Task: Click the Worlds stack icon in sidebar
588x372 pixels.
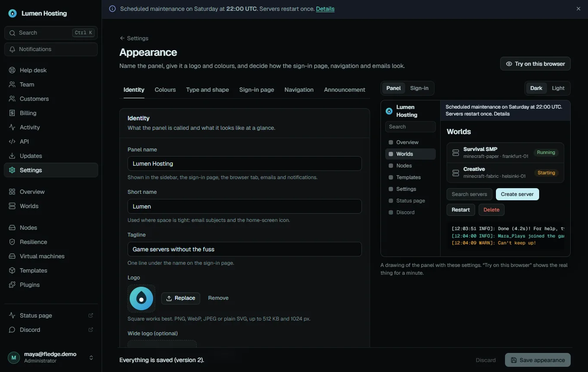Action: tap(12, 206)
